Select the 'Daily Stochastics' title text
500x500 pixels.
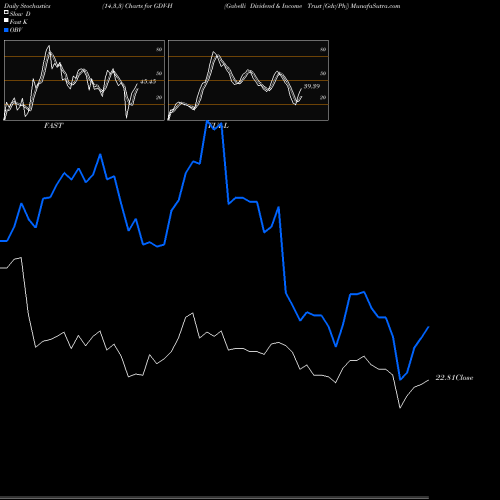tap(27, 6)
